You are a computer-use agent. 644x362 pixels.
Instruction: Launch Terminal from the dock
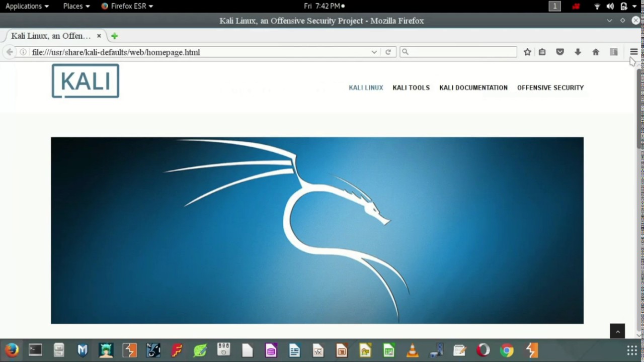click(35, 350)
